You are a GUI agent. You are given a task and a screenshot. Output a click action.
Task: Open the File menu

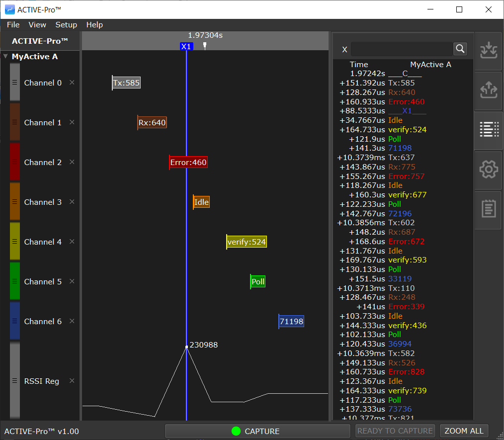[13, 24]
